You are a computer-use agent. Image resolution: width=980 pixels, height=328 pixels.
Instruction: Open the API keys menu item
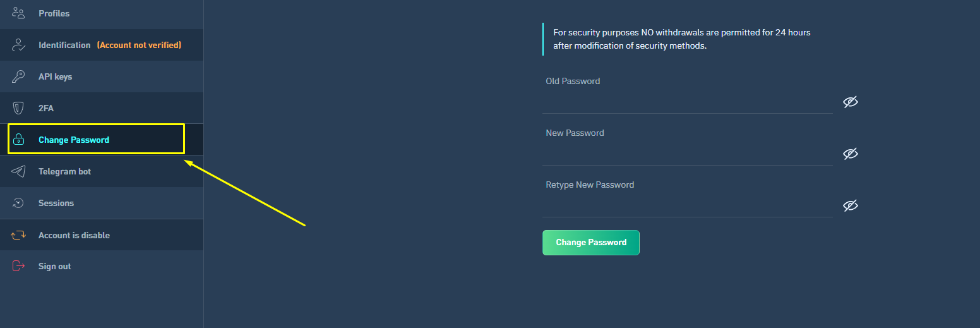point(102,76)
